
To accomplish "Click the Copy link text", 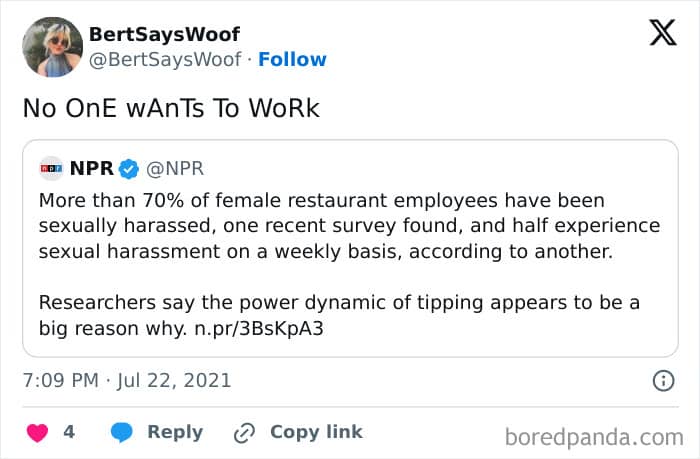I will (x=316, y=432).
